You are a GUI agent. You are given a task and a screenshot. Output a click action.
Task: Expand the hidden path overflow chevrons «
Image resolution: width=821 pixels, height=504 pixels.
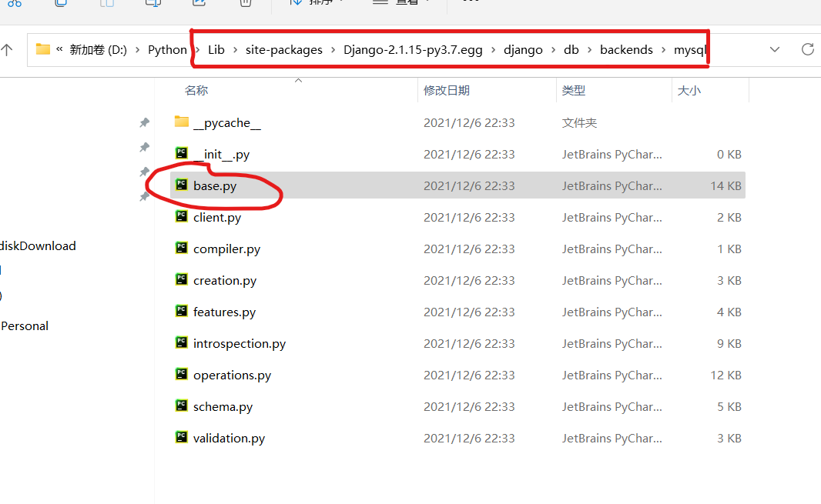(59, 49)
